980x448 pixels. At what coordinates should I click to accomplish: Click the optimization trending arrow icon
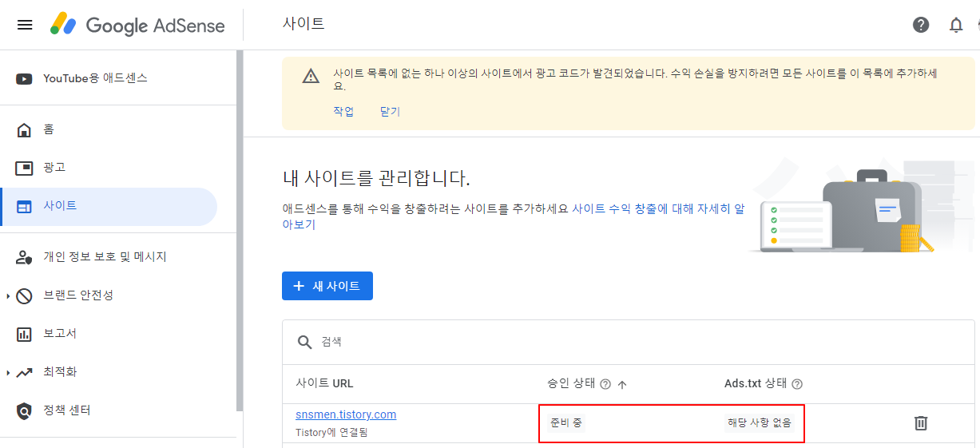click(25, 372)
